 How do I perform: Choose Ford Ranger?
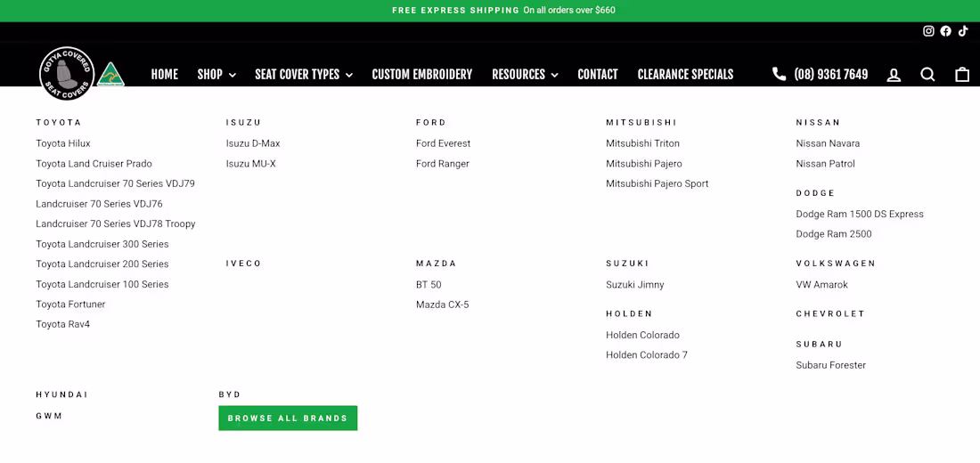tap(443, 164)
